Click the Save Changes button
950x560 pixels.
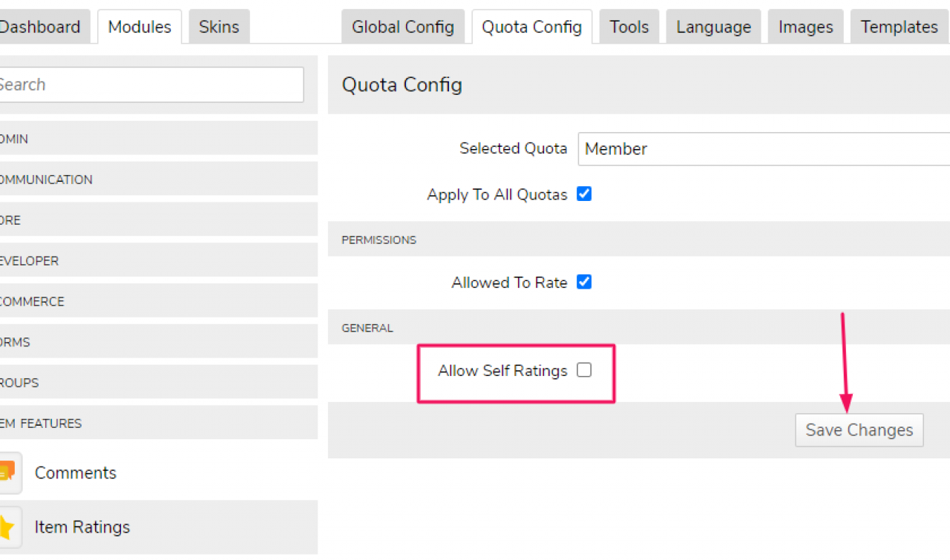coord(859,430)
